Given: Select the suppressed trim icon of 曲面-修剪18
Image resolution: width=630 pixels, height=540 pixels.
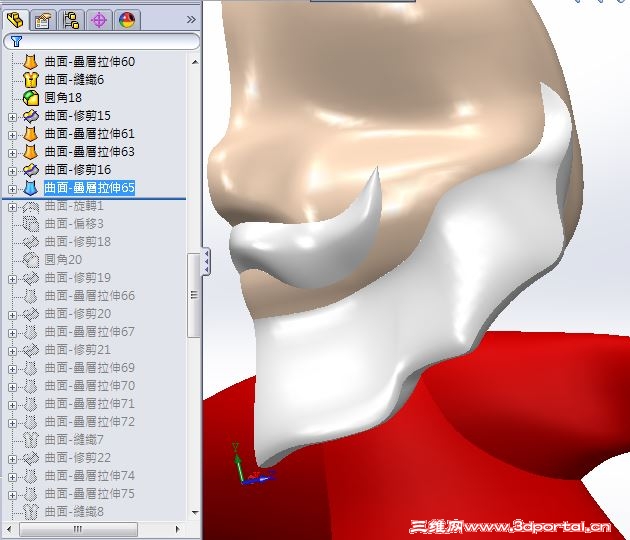Looking at the screenshot, I should 31,242.
